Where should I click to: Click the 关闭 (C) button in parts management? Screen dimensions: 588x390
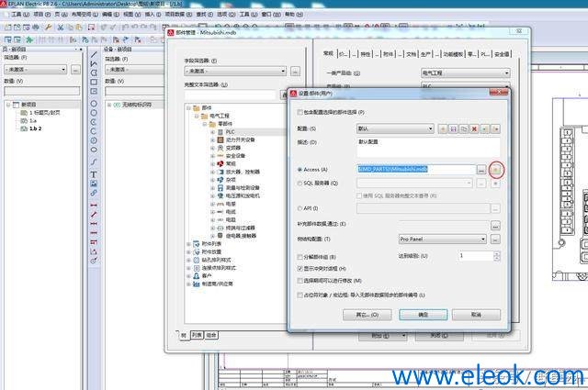click(439, 335)
